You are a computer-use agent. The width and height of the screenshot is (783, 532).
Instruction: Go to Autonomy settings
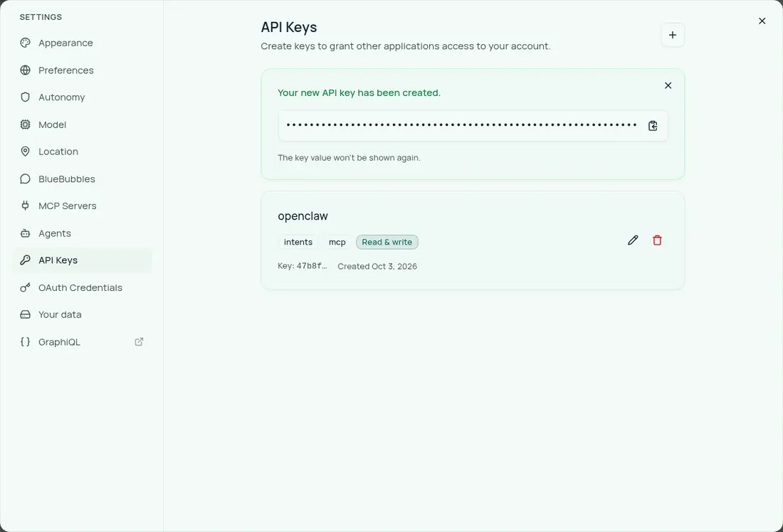[x=83, y=97]
